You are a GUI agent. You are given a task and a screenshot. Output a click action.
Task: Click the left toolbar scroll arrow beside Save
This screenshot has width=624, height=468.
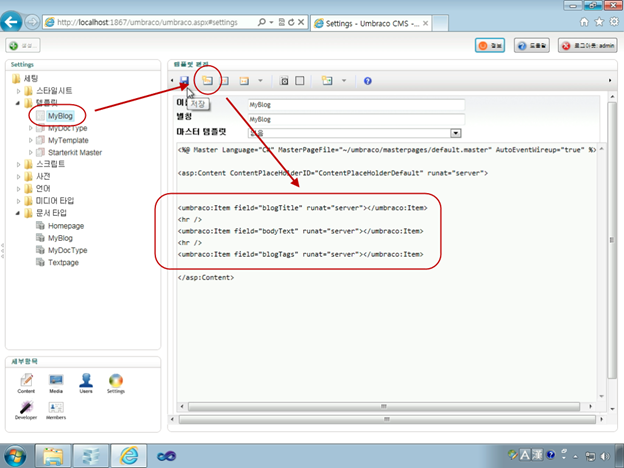(x=172, y=80)
